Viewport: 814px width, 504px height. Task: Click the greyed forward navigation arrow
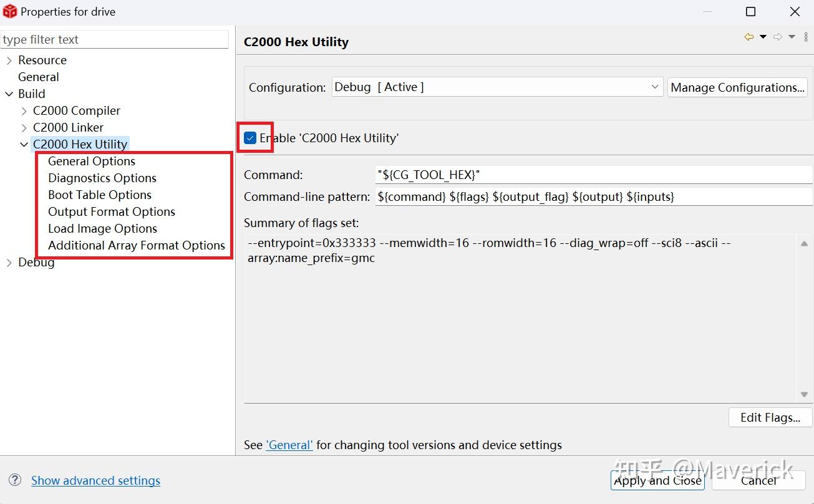(x=777, y=37)
